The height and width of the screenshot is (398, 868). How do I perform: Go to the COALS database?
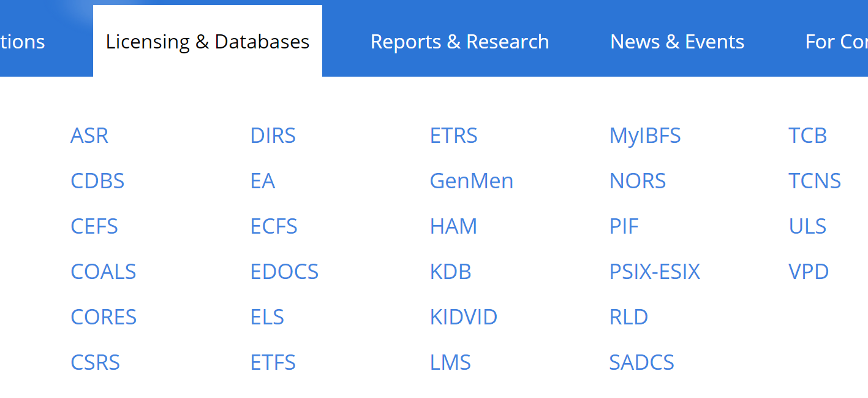104,272
